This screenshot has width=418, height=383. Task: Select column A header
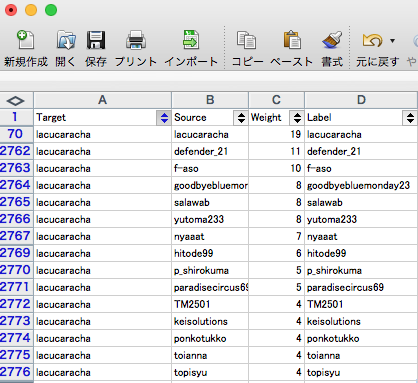coord(102,100)
